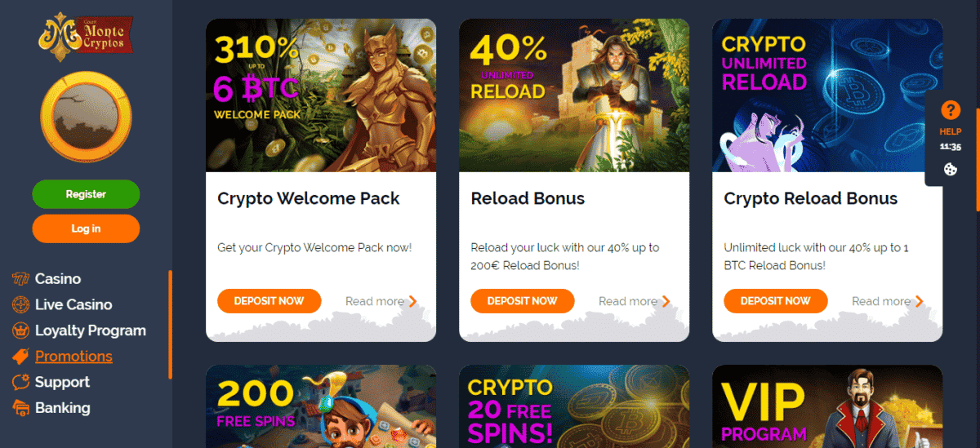Click the orange Log in button
The height and width of the screenshot is (448, 980).
[x=86, y=228]
